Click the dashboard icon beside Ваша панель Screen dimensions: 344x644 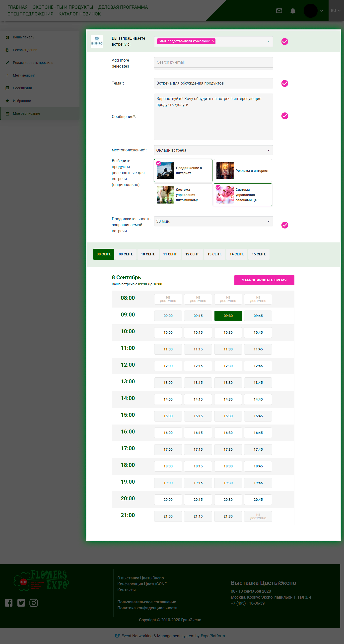tap(7, 37)
